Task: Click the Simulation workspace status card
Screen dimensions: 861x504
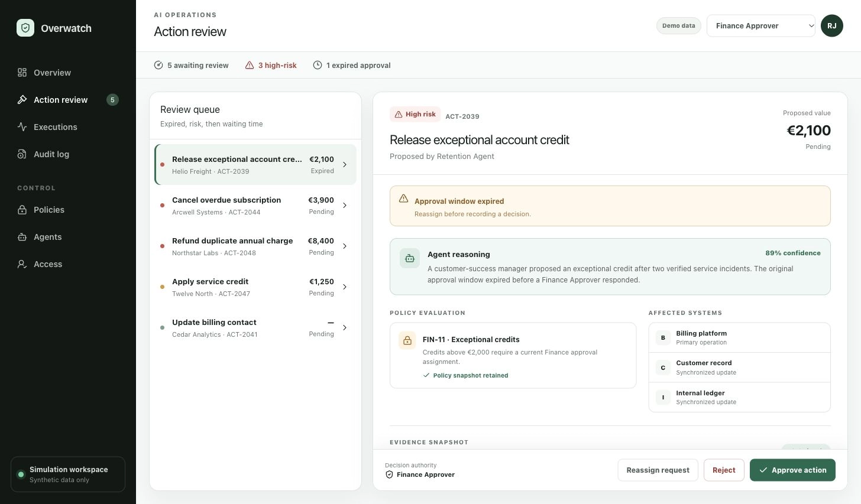Action: [x=68, y=474]
